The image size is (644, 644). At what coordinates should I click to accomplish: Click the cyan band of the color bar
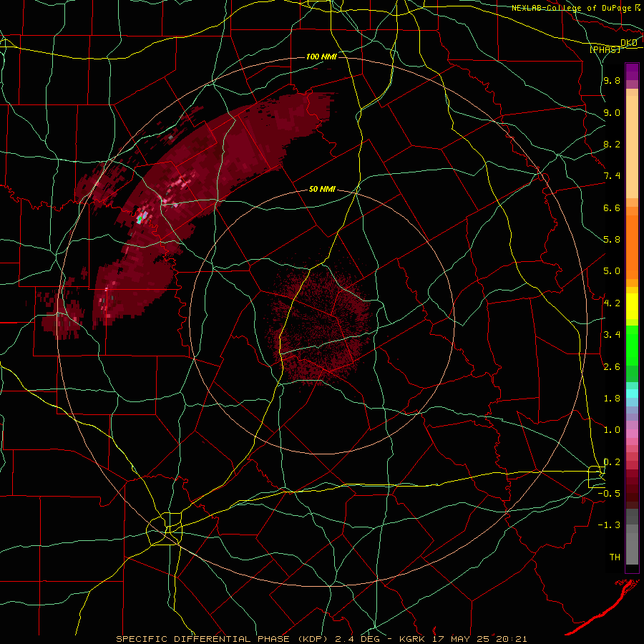632,393
